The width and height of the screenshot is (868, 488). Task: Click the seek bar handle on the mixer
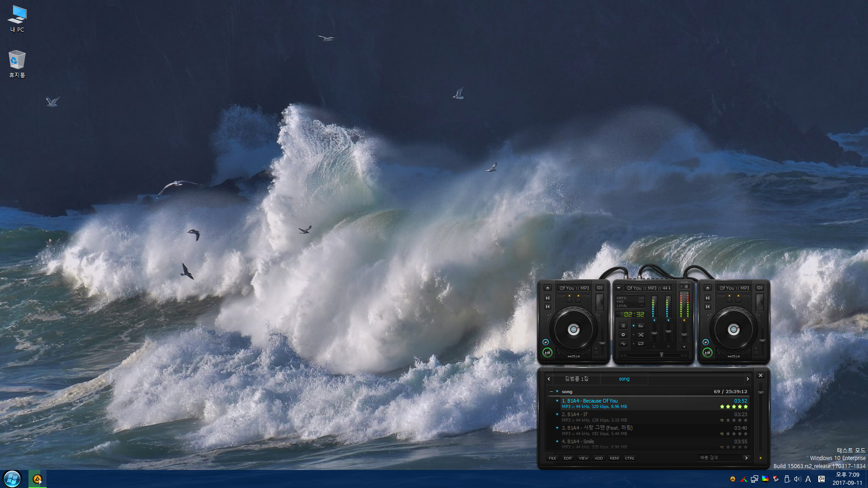pos(661,355)
